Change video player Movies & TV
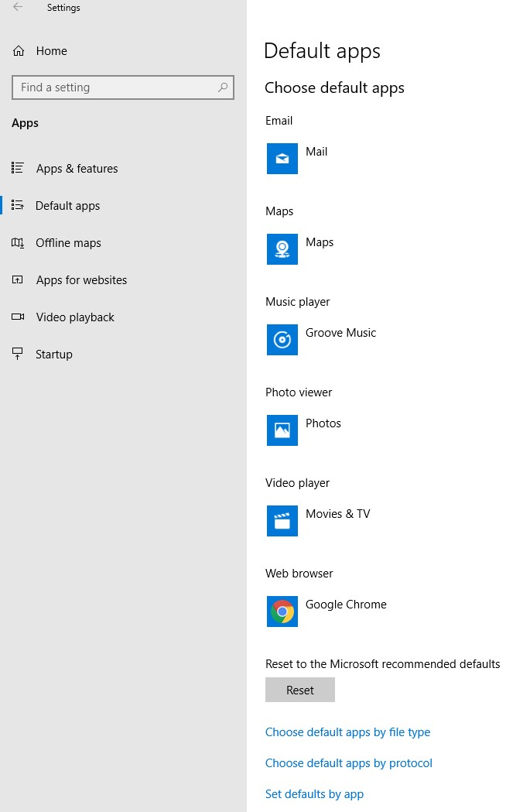 tap(337, 514)
